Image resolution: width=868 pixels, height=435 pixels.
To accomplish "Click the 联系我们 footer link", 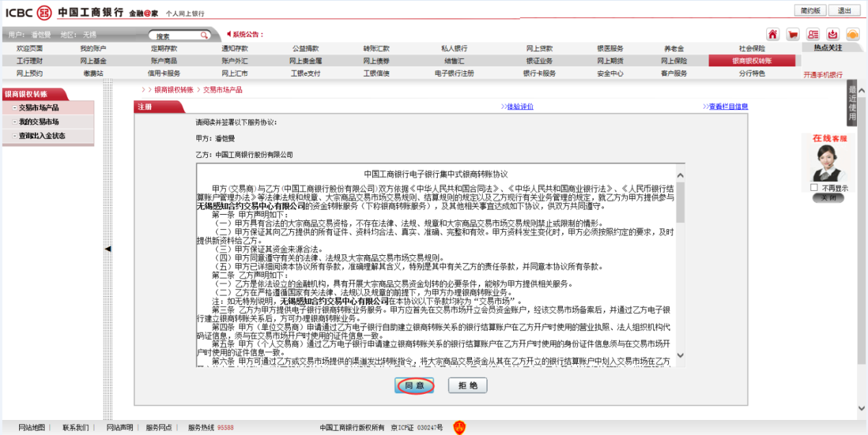I will (75, 427).
